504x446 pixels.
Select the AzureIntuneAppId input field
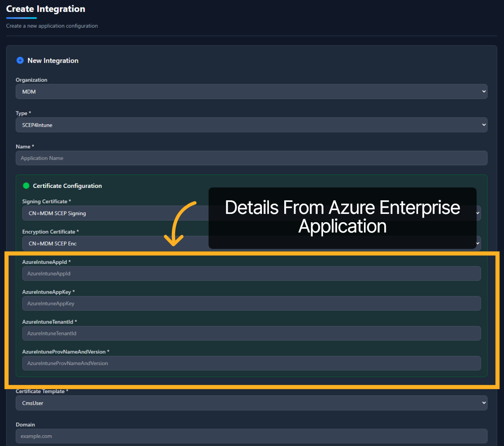(252, 273)
